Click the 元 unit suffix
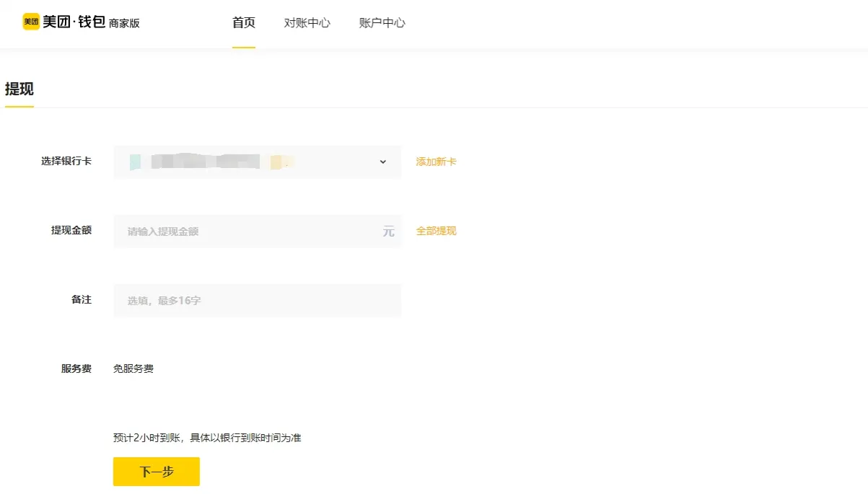868x494 pixels. tap(389, 231)
